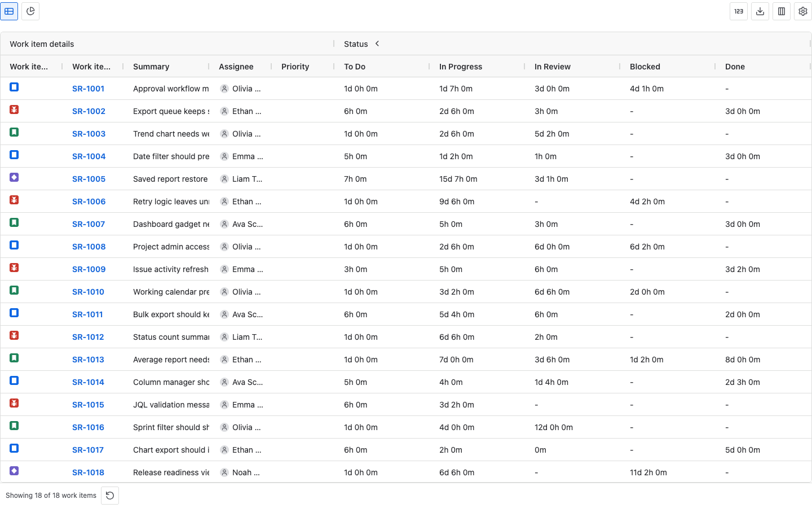Select summary 'Approval workflow m'

tap(171, 89)
